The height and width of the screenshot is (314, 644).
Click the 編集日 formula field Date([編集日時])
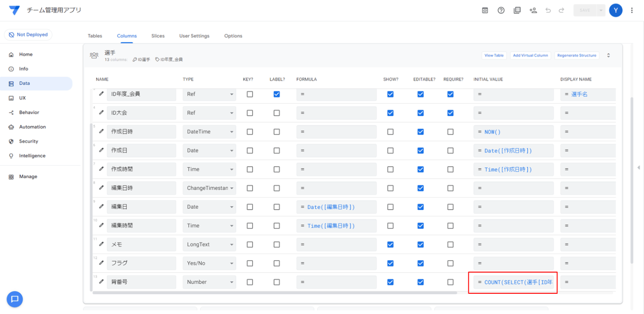pos(336,207)
